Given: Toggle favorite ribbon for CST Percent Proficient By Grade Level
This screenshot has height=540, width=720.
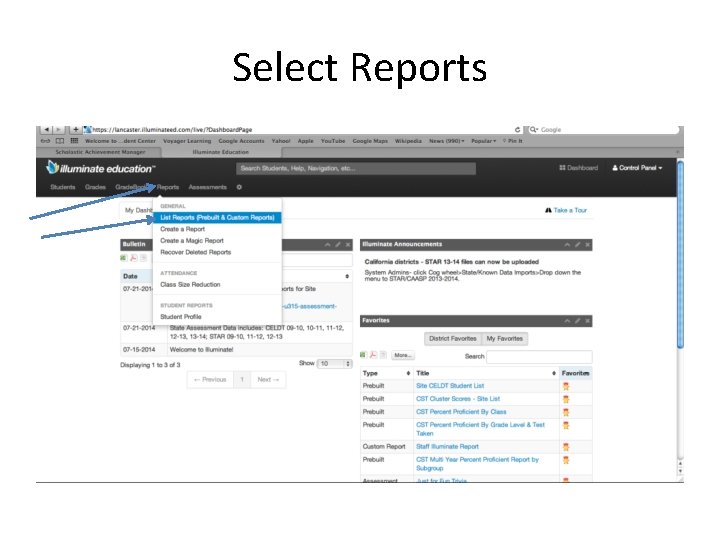Looking at the screenshot, I should click(x=566, y=425).
